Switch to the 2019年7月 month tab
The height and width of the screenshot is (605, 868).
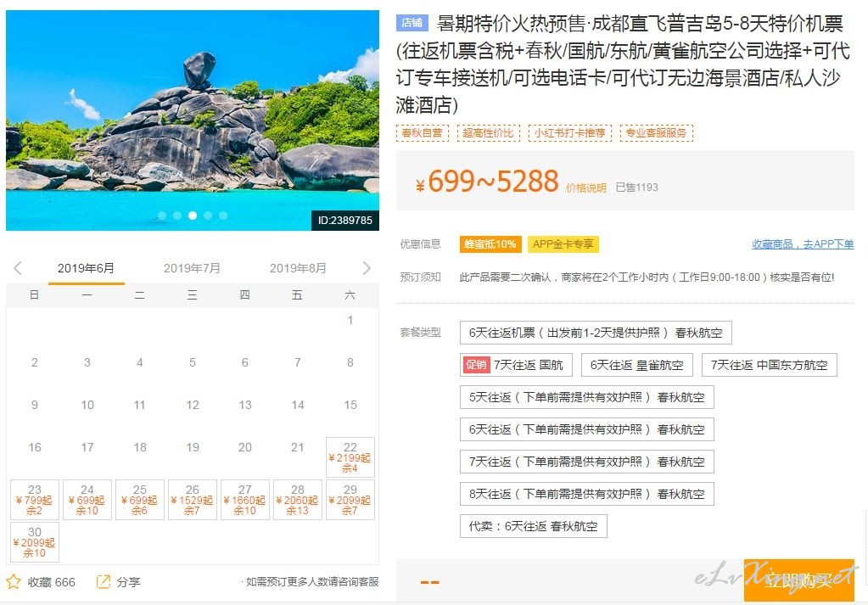pyautogui.click(x=192, y=268)
